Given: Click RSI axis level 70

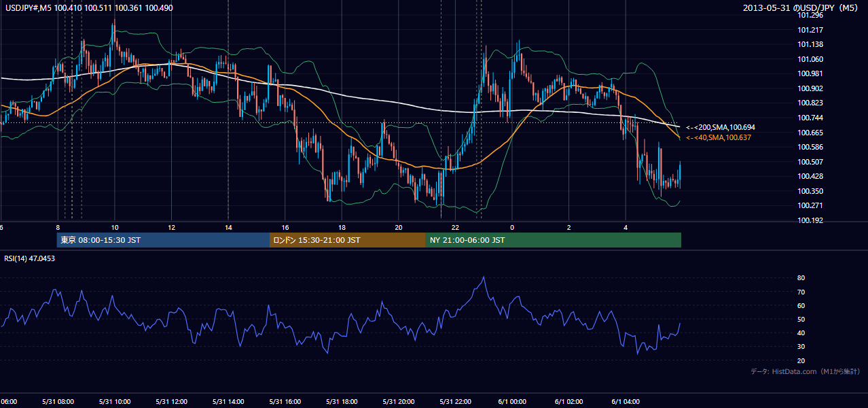Looking at the screenshot, I should point(801,292).
